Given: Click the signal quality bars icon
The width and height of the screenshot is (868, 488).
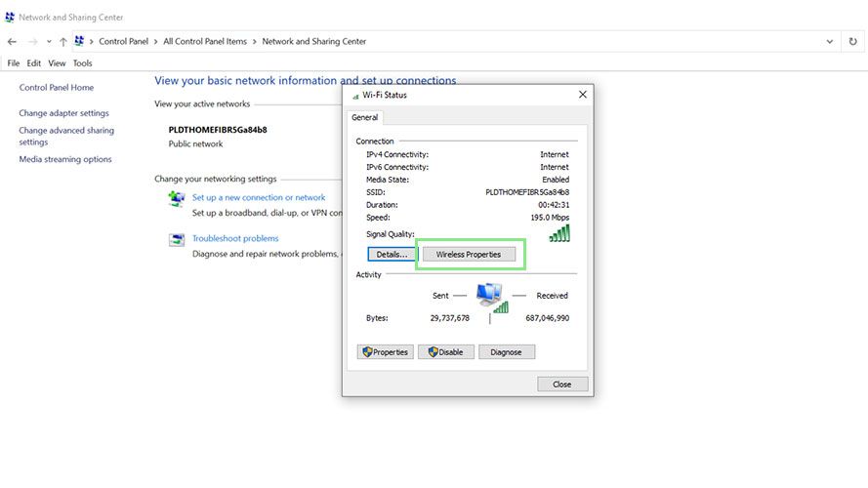Looking at the screenshot, I should click(x=559, y=233).
